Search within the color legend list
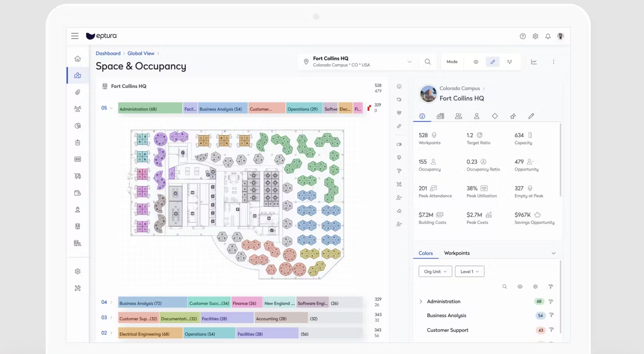Viewport: 644px width, 354px height. click(x=504, y=287)
